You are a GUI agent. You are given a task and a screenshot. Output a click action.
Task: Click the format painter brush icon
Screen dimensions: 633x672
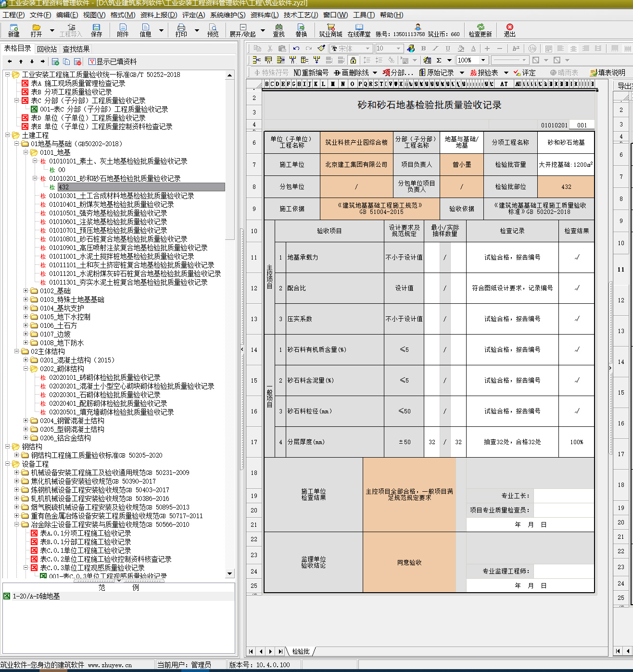point(321,49)
